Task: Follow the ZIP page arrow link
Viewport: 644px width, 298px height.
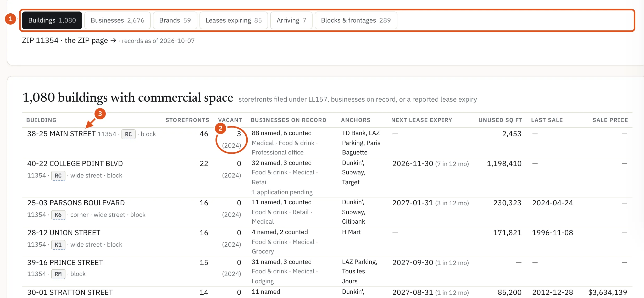Action: [x=90, y=41]
